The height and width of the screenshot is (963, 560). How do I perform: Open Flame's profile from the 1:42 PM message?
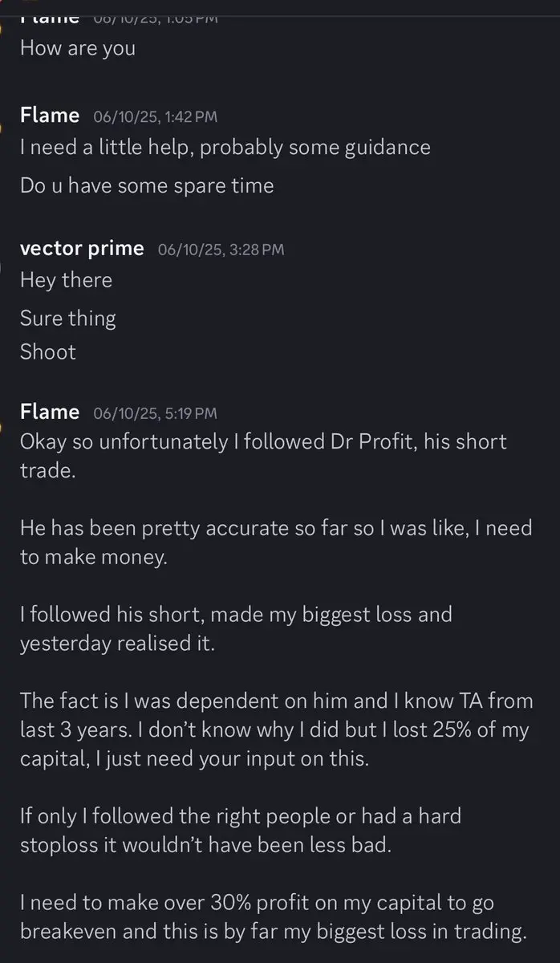(50, 116)
